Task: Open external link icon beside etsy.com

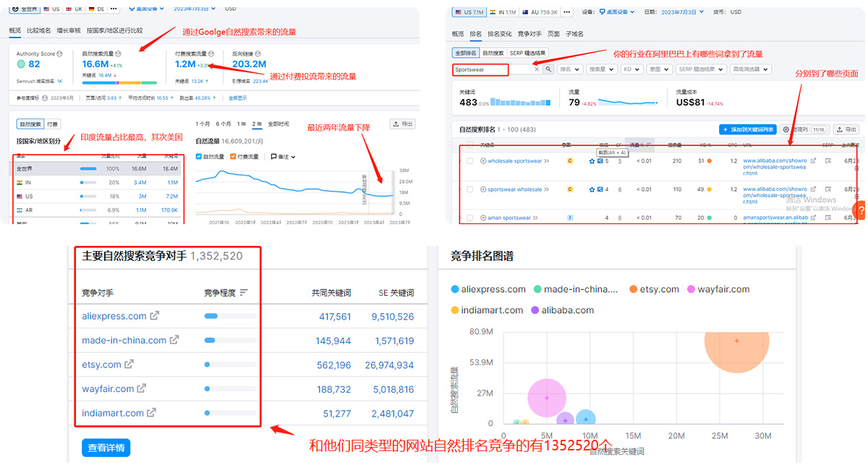Action: click(129, 364)
